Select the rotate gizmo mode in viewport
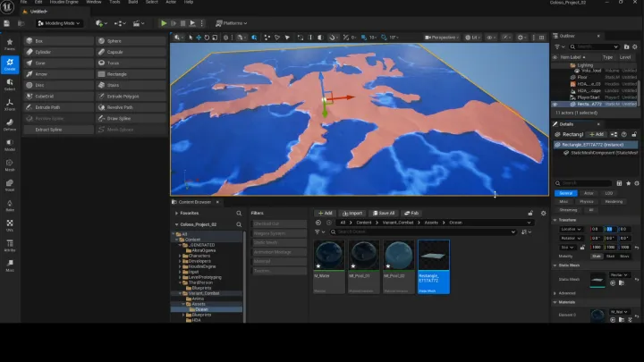The height and width of the screenshot is (362, 644). [x=207, y=38]
